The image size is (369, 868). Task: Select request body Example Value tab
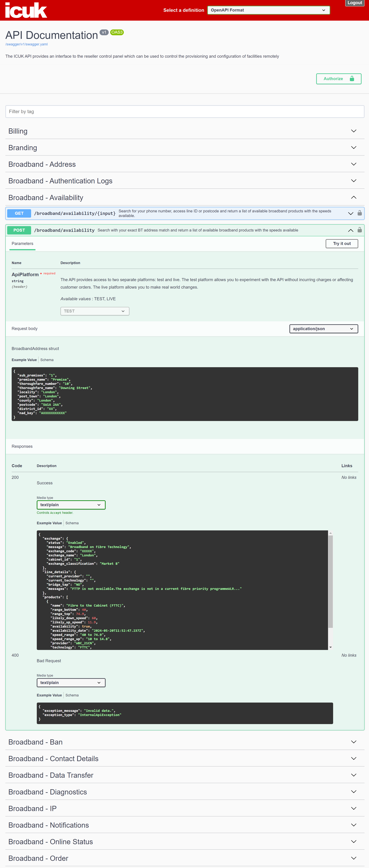24,360
